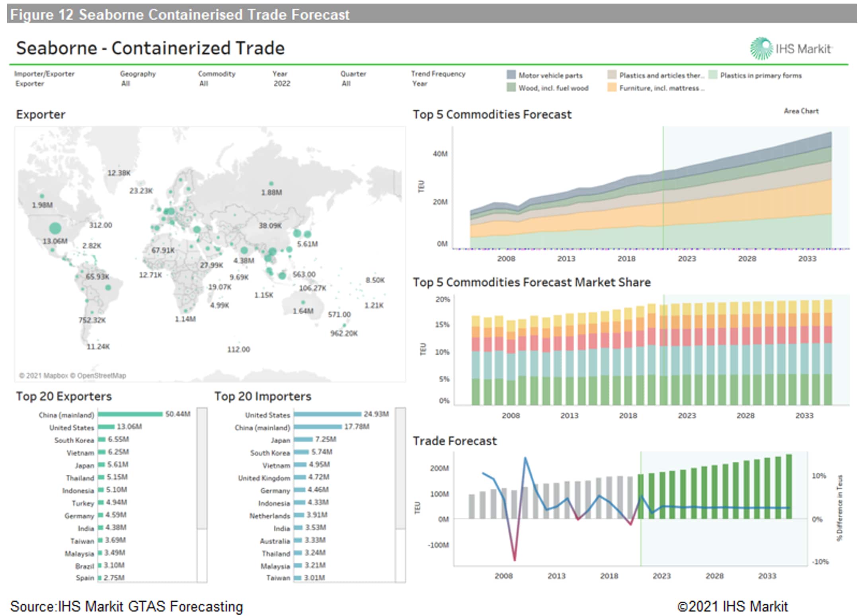
Task: Open the Importer/Exporter filter set to Exporter
Action: click(30, 84)
